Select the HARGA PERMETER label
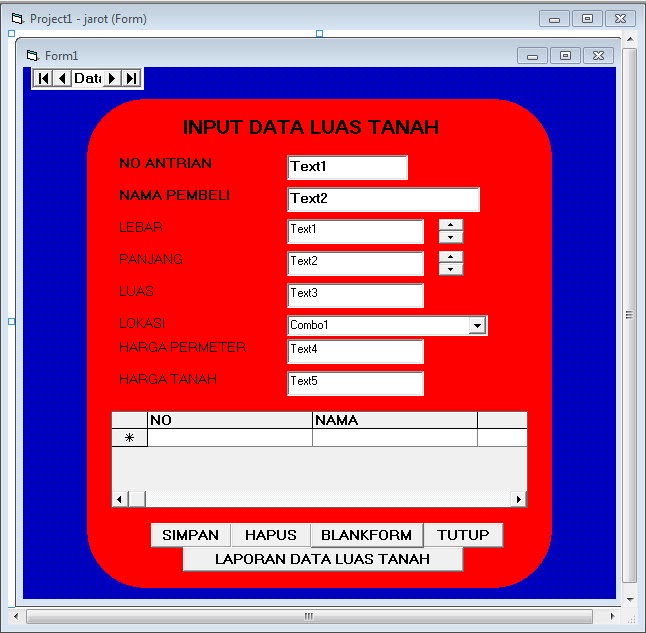The image size is (646, 633). 183,347
